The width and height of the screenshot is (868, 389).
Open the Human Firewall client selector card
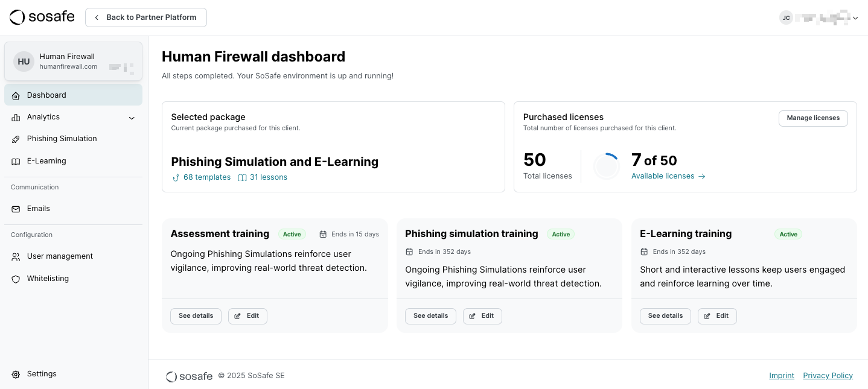coord(73,62)
